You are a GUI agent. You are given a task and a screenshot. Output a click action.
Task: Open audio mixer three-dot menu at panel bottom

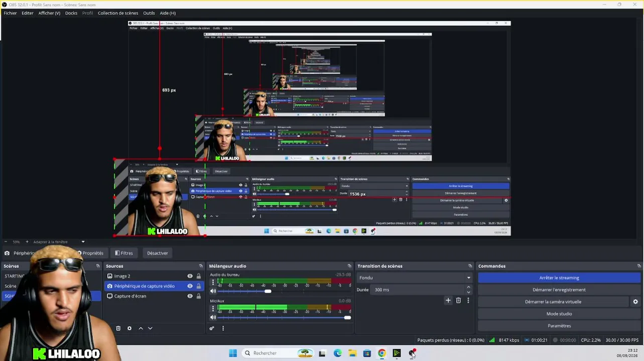pos(223,328)
